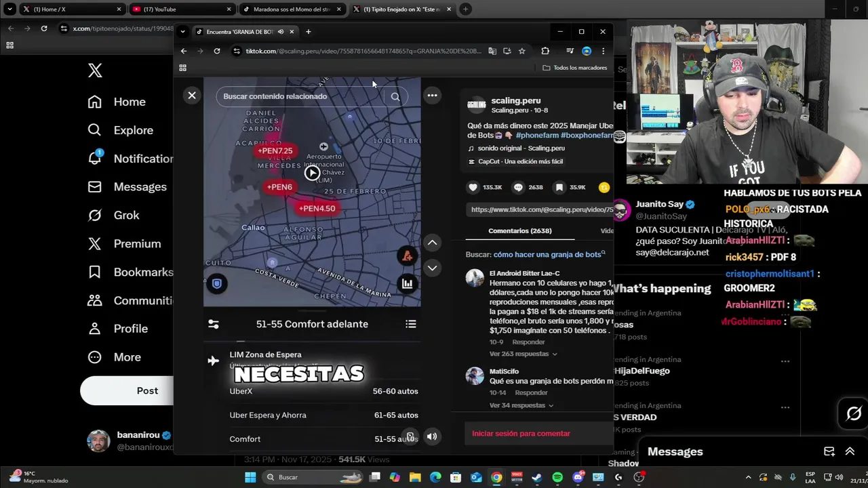Screen dimensions: 868x488
Task: Open sonido original - Scaling.peru sound
Action: tap(521, 148)
